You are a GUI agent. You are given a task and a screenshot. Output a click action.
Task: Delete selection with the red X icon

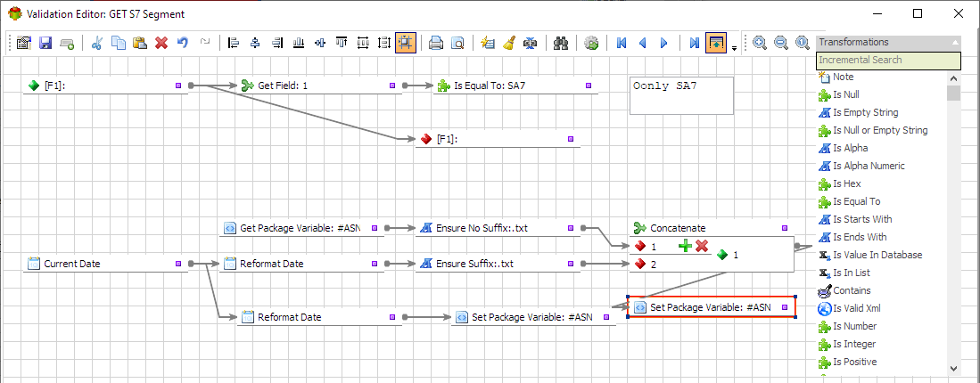click(161, 43)
